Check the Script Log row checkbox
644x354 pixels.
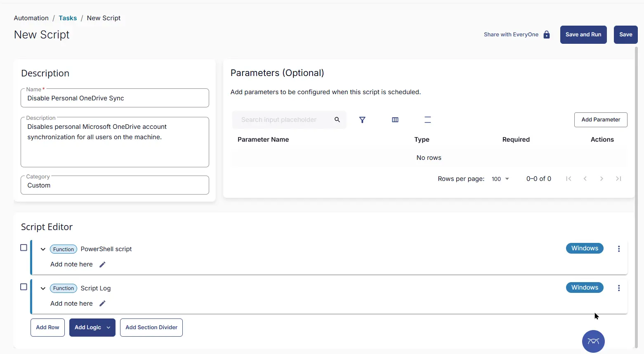pos(24,287)
